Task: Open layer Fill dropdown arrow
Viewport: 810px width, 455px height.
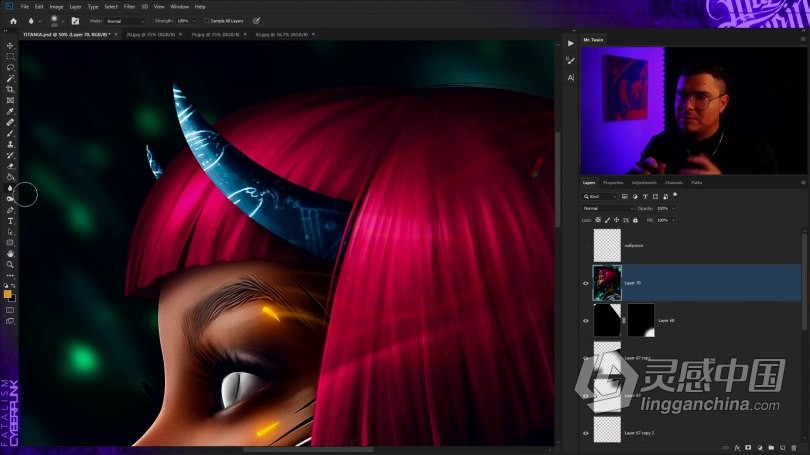Action: click(x=673, y=221)
